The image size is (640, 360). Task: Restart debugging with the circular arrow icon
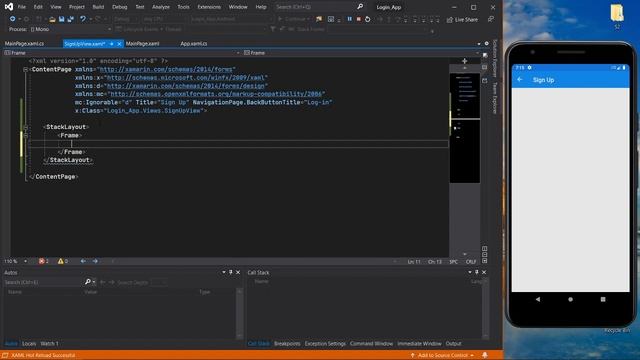click(367, 19)
